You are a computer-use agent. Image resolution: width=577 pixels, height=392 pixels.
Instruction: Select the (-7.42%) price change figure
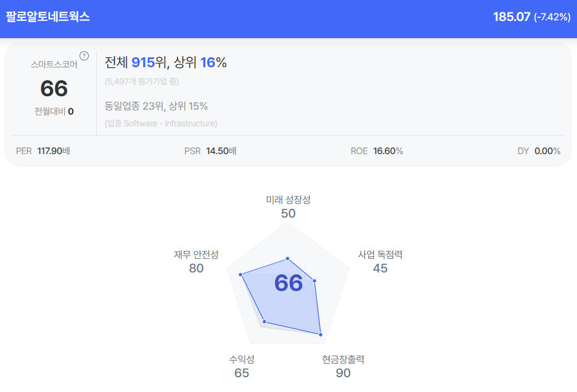(552, 17)
